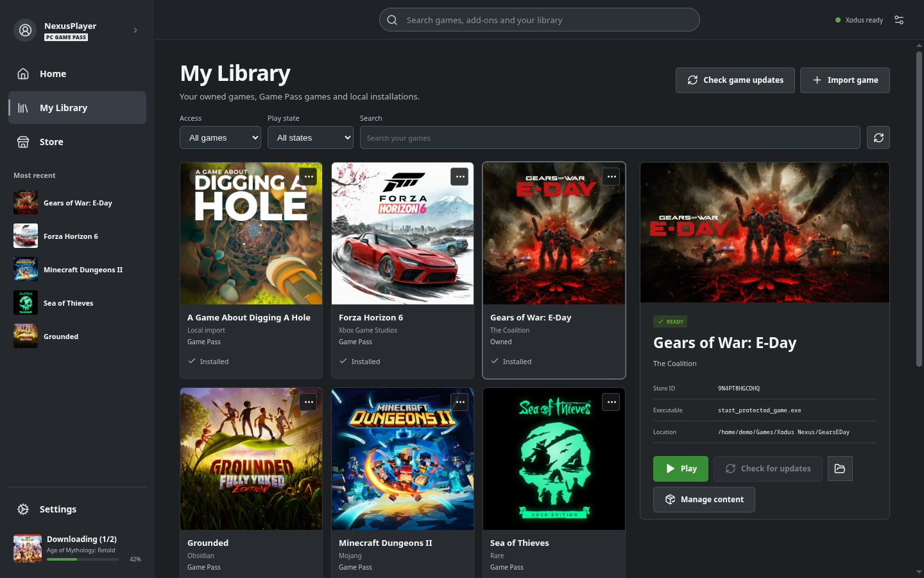
Task: Select My Library in the sidebar
Action: pyautogui.click(x=77, y=108)
